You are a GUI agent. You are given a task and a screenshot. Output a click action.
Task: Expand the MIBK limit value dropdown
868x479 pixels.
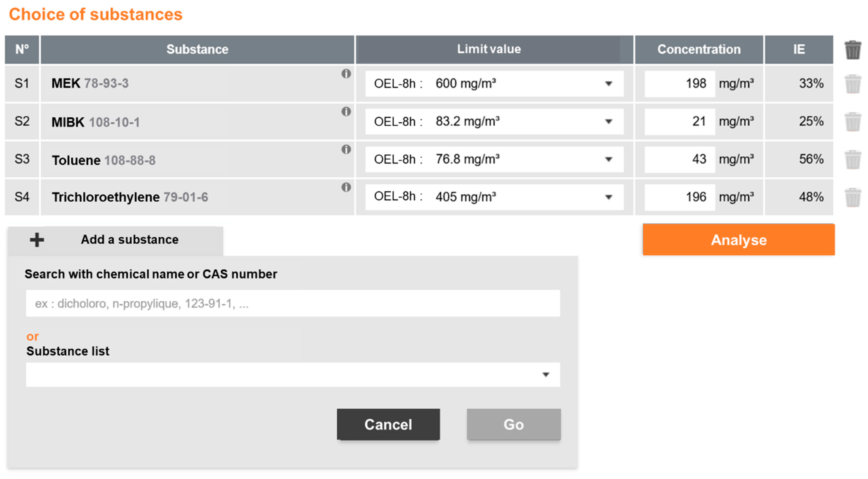point(608,121)
